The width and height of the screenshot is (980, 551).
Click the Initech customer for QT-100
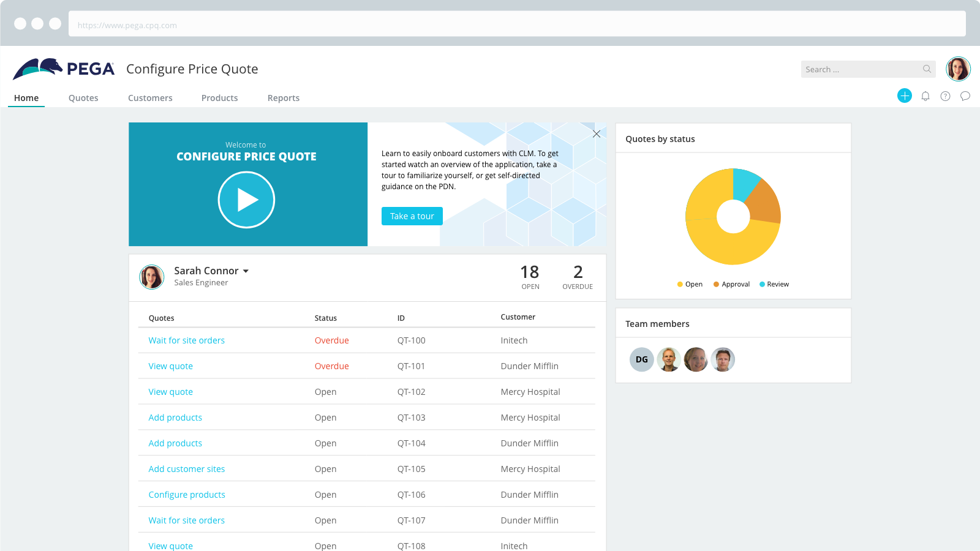(514, 340)
